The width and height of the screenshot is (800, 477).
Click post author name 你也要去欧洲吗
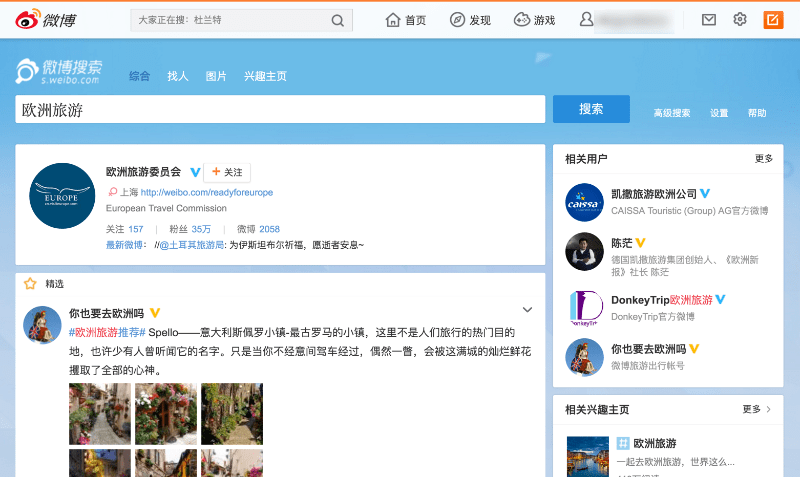tap(107, 313)
